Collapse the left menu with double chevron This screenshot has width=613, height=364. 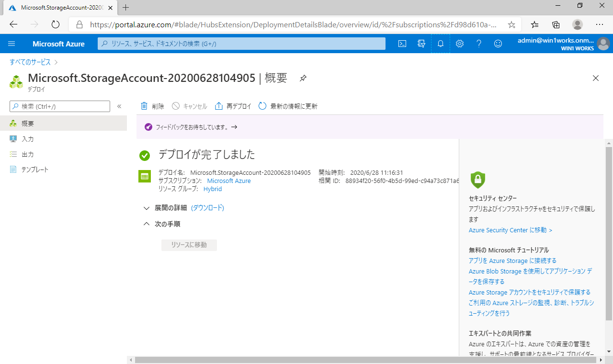[119, 106]
